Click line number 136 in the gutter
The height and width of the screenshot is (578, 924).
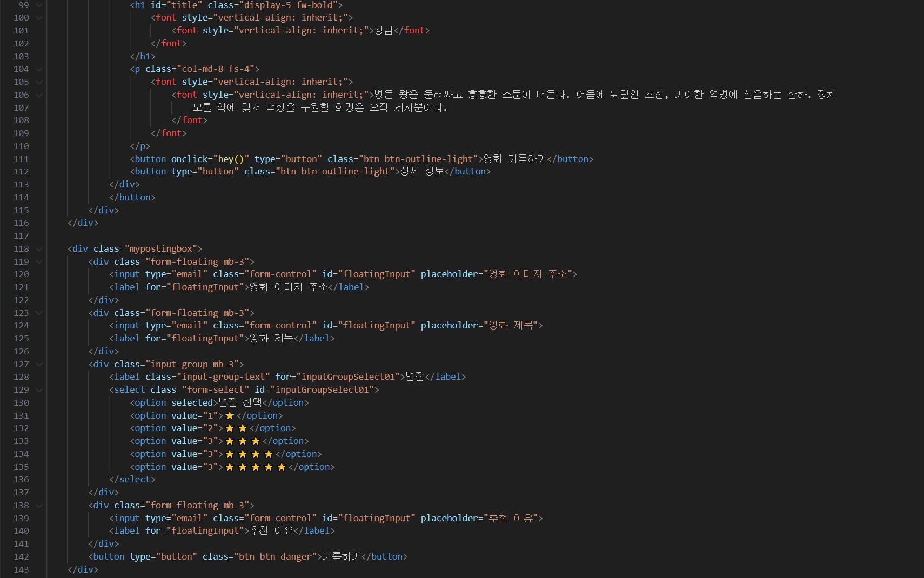point(21,479)
